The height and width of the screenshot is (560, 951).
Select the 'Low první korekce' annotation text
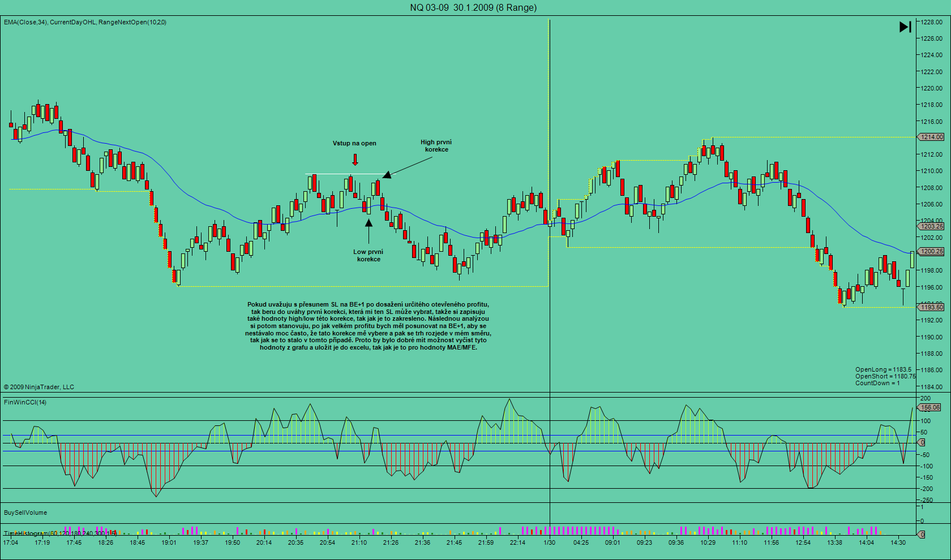tap(369, 256)
